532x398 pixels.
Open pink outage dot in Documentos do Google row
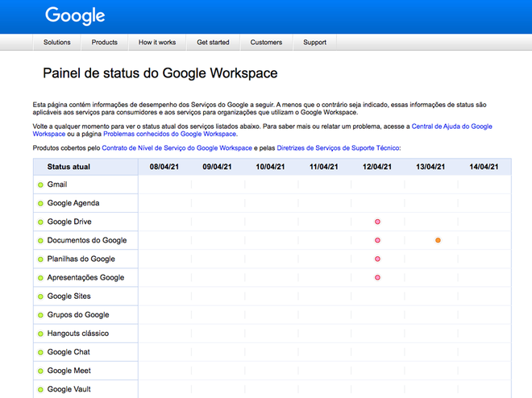pos(377,240)
